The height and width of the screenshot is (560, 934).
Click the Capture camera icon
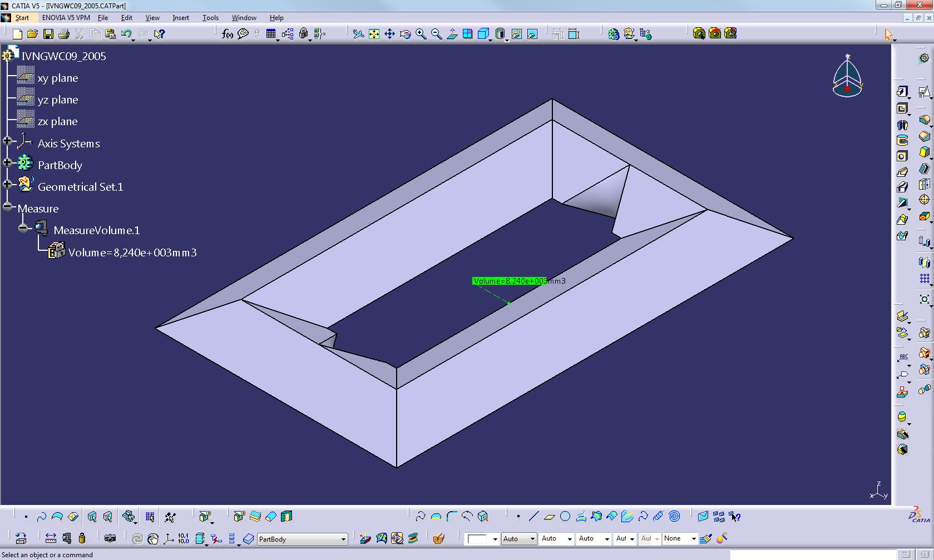coord(110,538)
